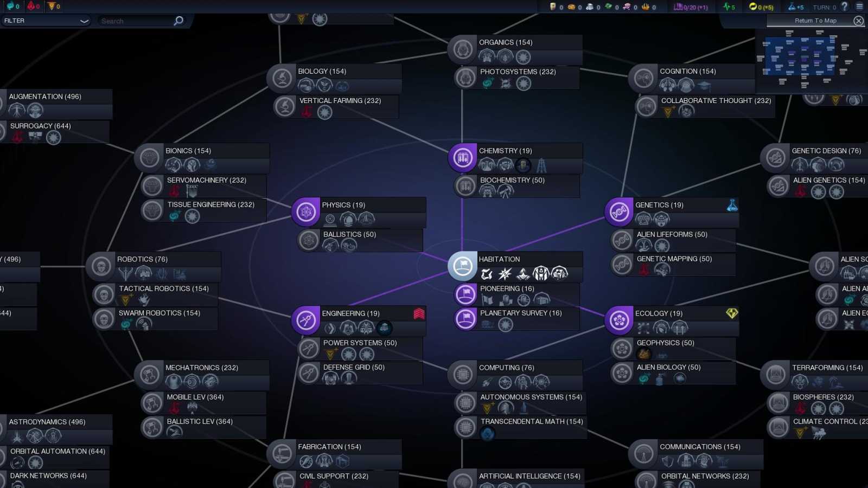Click the energy per turn indicator
Viewport: 868px width, 488px height.
point(761,7)
